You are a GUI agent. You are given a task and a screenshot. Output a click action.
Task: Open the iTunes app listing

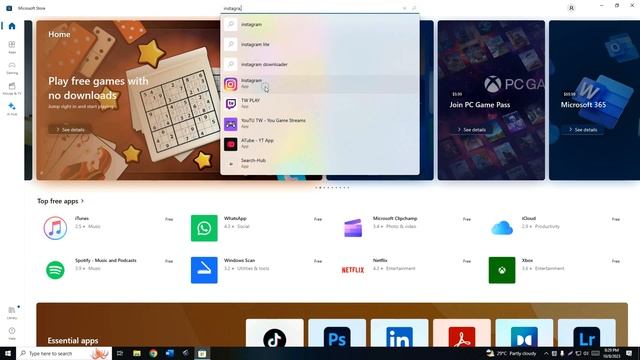[109, 227]
